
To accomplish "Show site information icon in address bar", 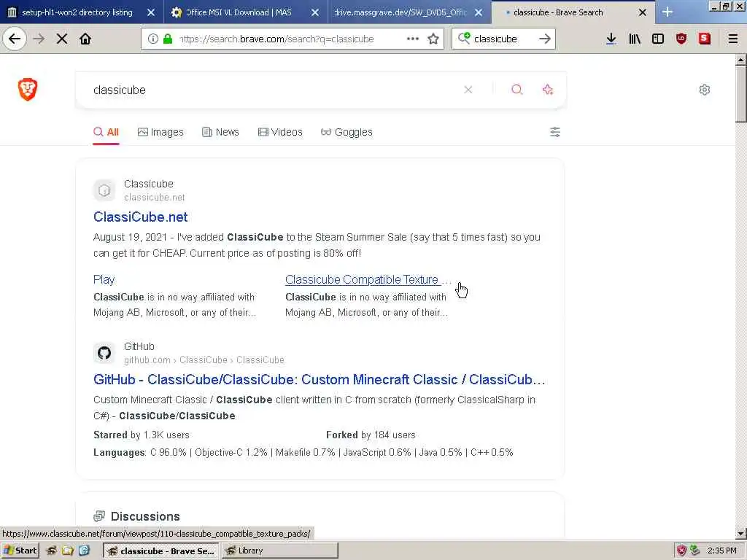I will [x=152, y=39].
